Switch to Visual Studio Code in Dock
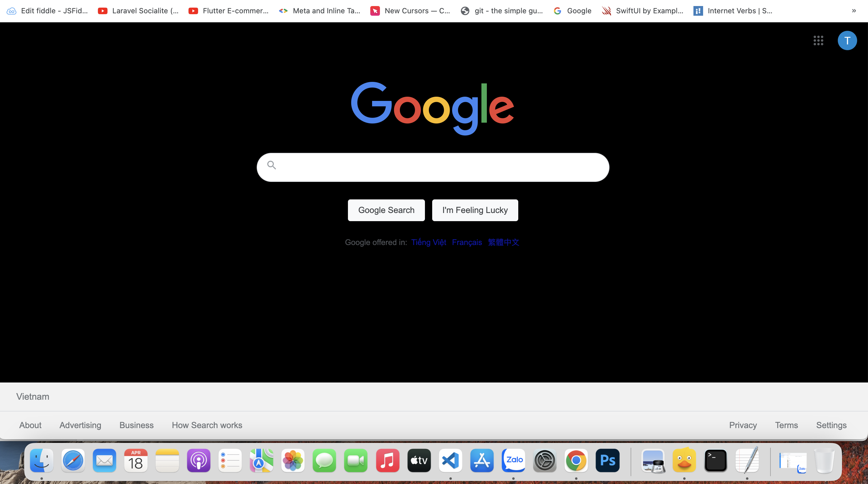868x484 pixels. 451,460
